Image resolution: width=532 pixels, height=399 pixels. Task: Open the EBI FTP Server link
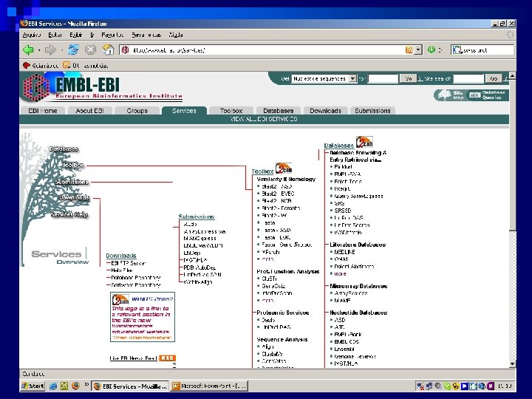pos(129,263)
